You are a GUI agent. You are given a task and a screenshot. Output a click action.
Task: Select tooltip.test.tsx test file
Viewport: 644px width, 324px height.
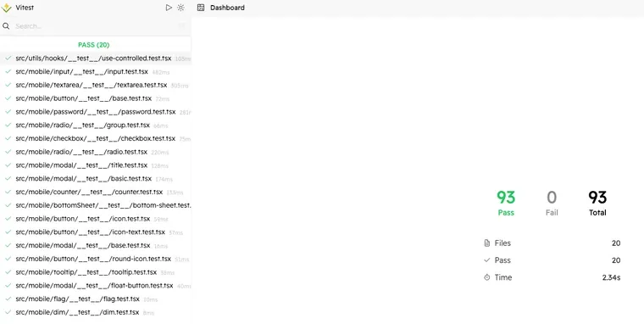pos(95,272)
